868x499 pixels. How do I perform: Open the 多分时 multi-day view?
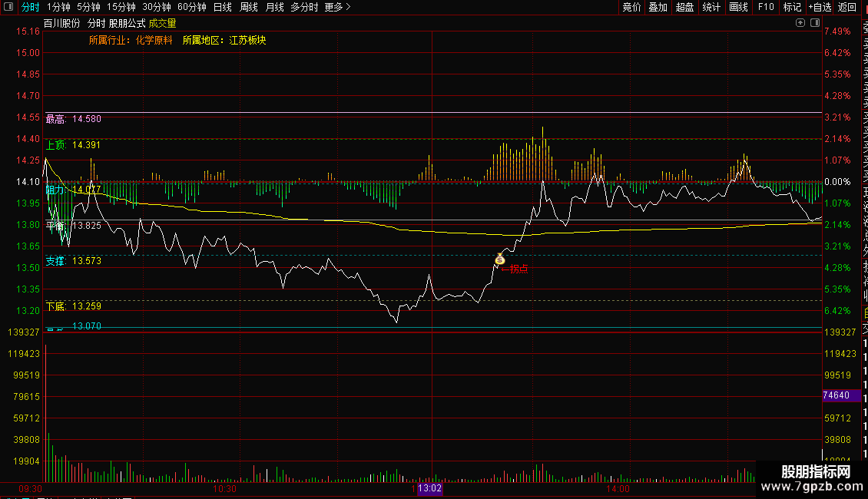(x=304, y=7)
